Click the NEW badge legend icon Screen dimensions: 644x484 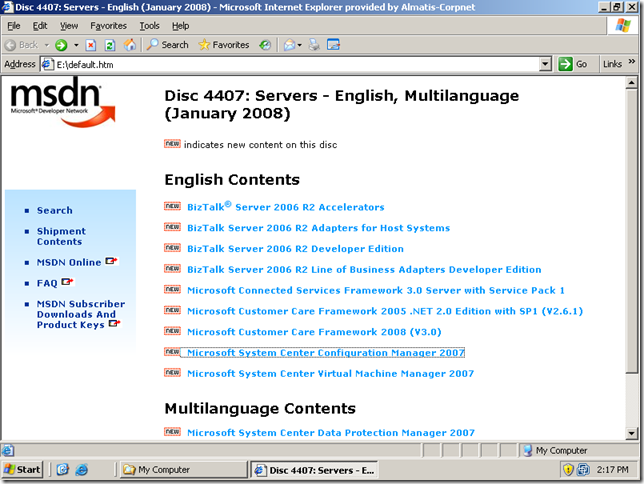(172, 144)
